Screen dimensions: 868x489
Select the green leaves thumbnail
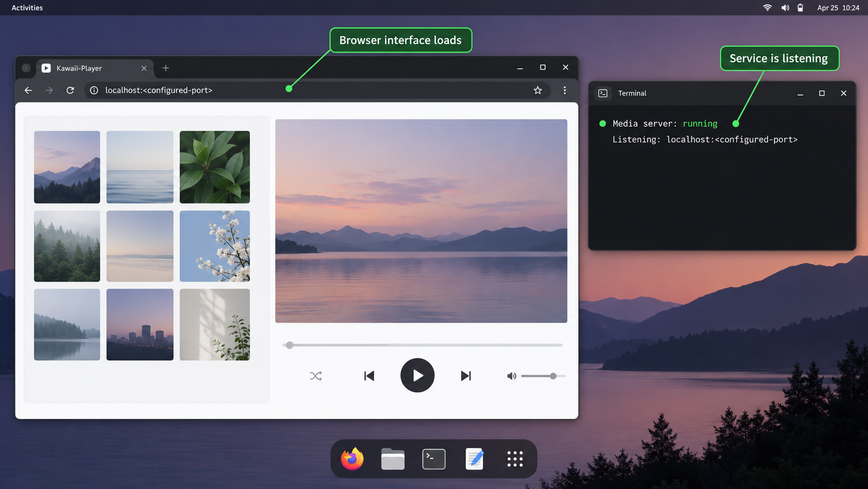pyautogui.click(x=214, y=167)
